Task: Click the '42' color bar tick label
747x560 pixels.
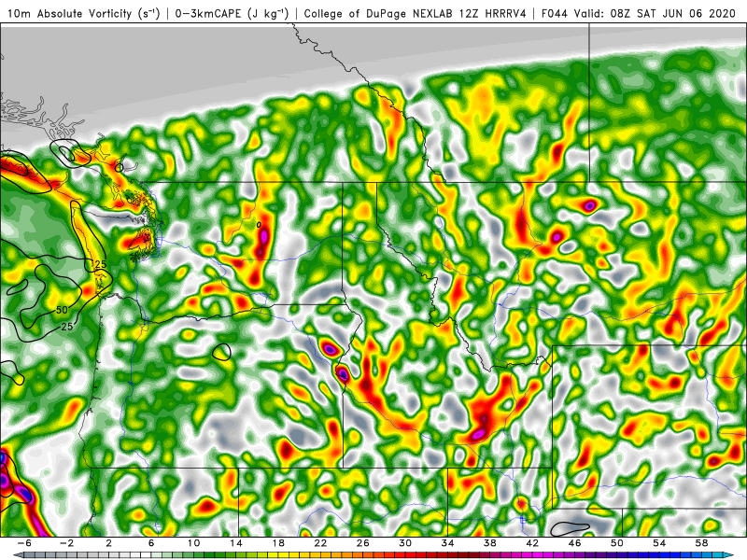Action: [532, 543]
